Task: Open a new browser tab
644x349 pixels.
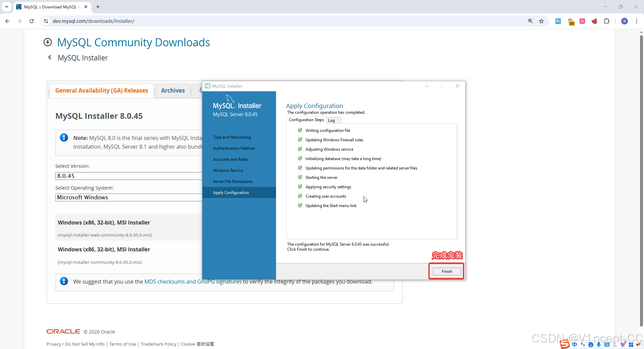Action: (98, 7)
